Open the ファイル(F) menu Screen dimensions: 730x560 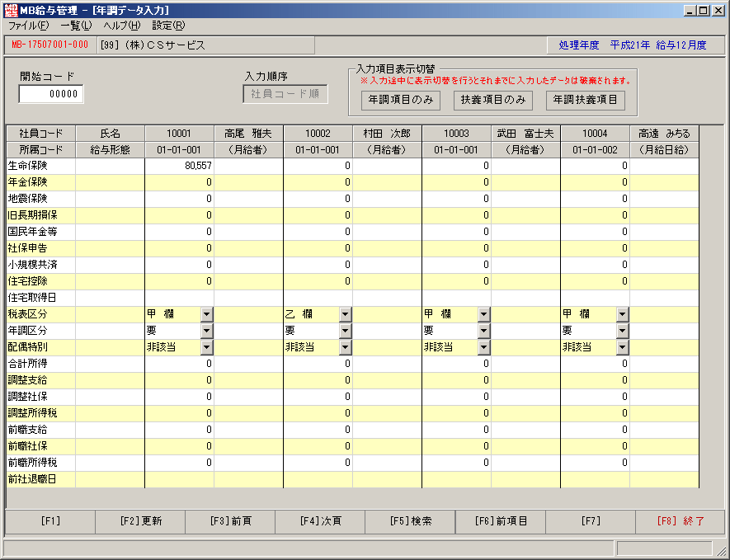pos(28,26)
